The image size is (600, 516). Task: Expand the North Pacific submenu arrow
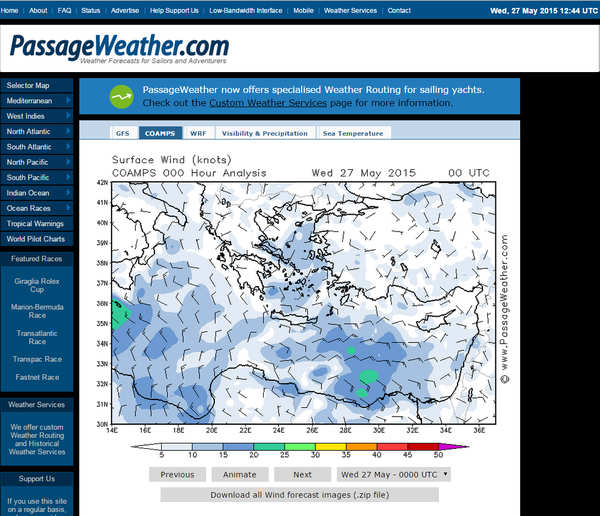(x=68, y=162)
